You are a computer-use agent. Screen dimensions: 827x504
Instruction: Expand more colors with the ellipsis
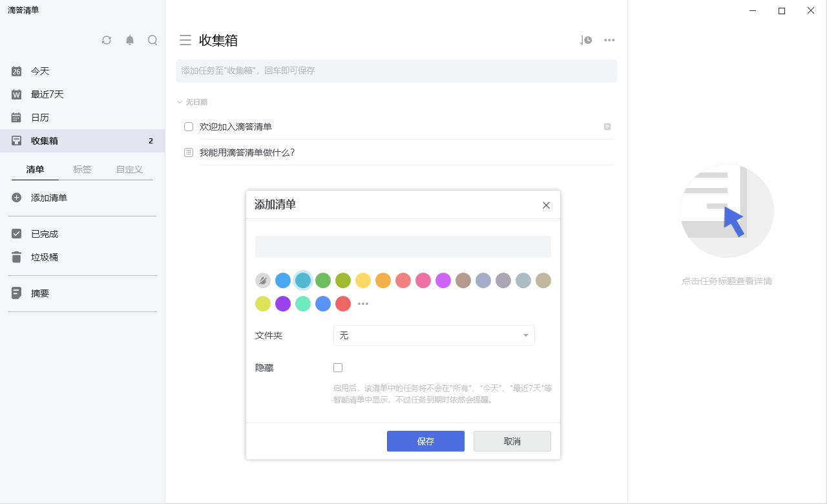point(363,304)
